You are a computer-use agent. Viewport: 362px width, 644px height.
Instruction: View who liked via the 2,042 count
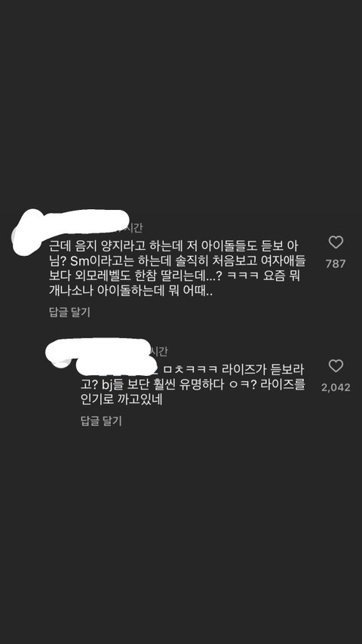336,387
